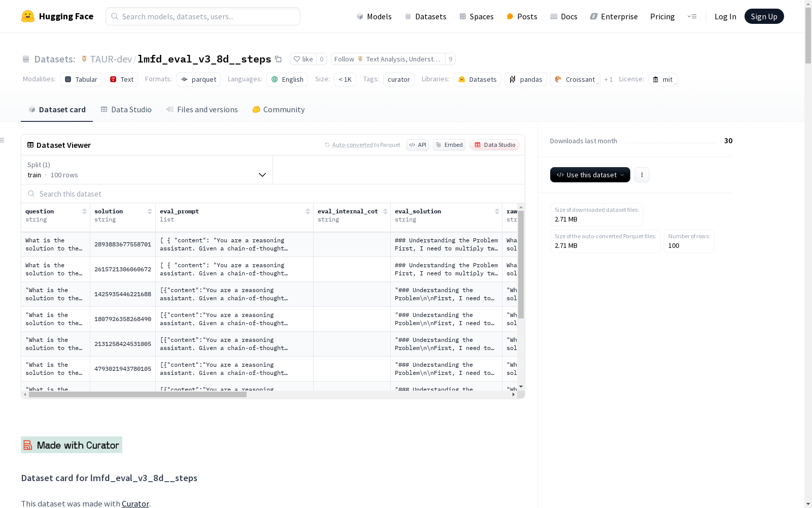
Task: Click the Hugging Face logo icon
Action: pos(28,16)
